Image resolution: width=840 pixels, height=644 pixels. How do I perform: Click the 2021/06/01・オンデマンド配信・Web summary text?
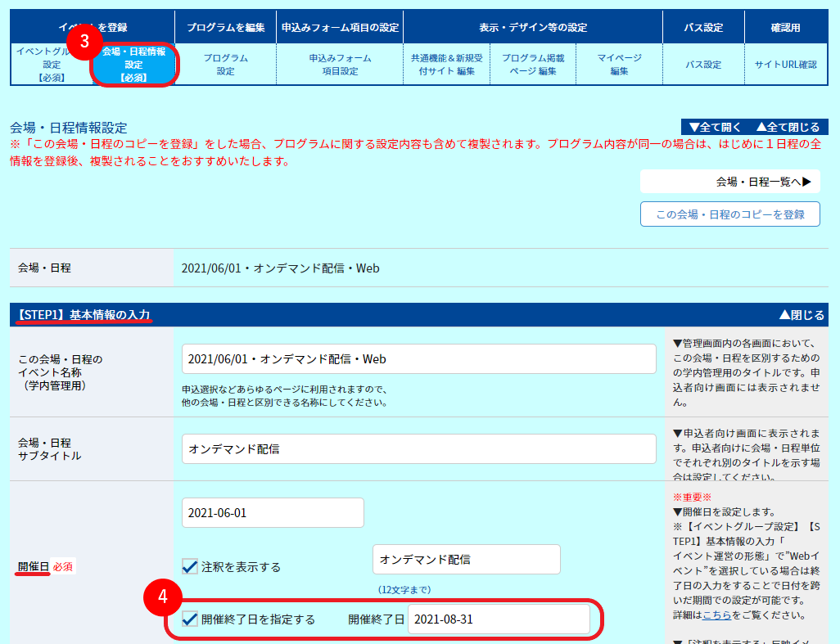click(280, 268)
